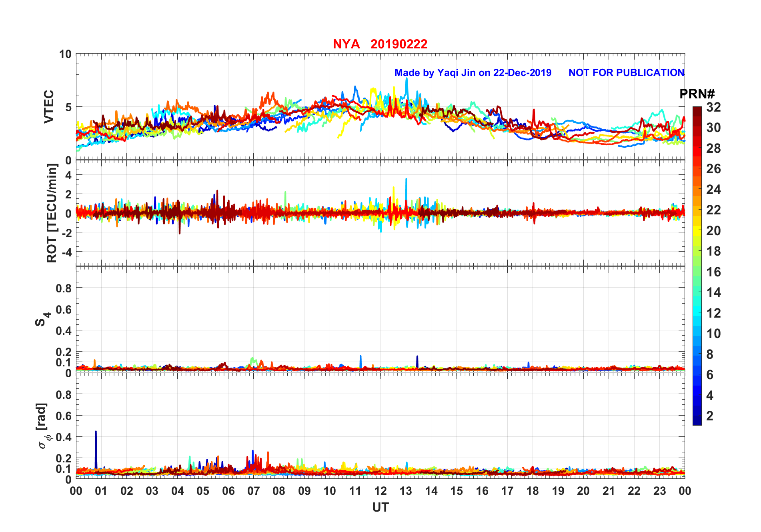The width and height of the screenshot is (761, 532).
Task: Select the x-axis hour tick "12"
Action: [x=380, y=491]
